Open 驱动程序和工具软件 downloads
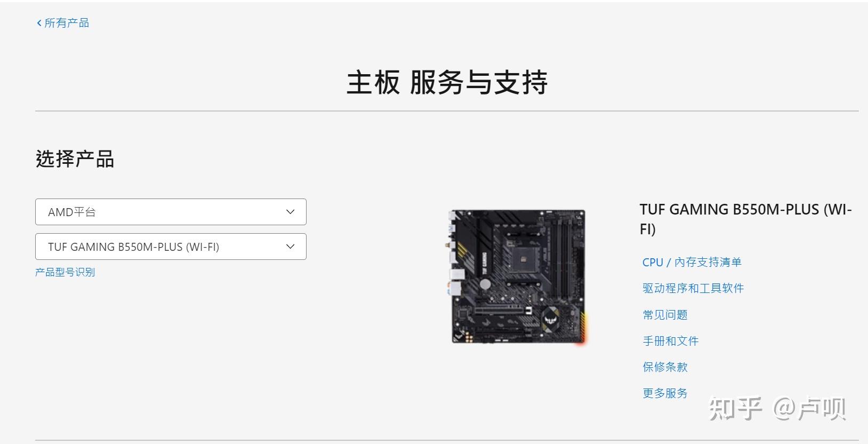Screen dimensions: 868x444 tap(693, 288)
